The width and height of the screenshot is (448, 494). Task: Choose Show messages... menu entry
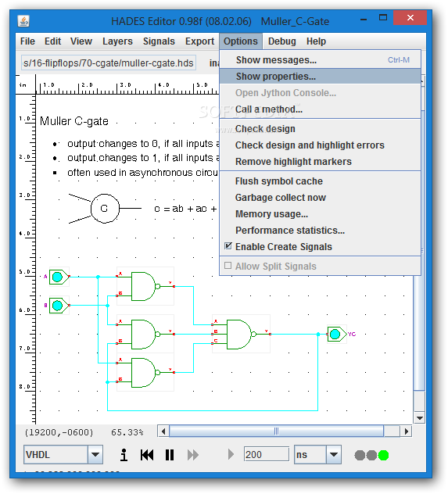pos(320,60)
